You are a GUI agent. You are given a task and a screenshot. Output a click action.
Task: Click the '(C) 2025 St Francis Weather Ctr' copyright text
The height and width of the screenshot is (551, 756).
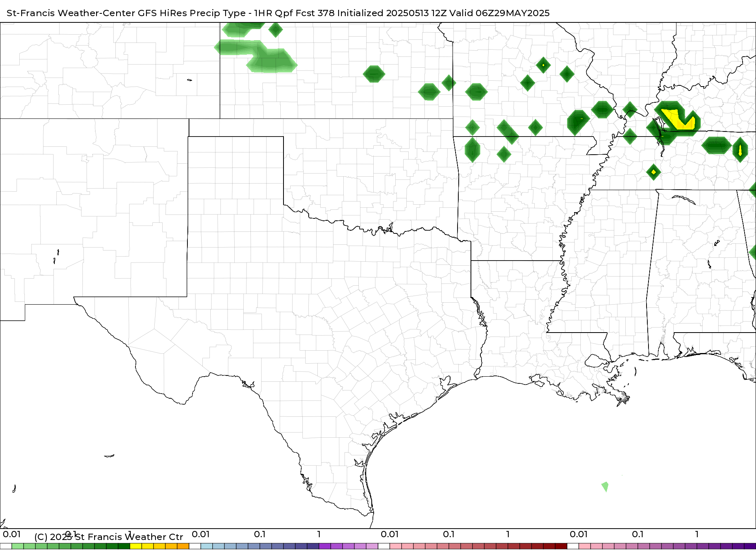click(109, 537)
